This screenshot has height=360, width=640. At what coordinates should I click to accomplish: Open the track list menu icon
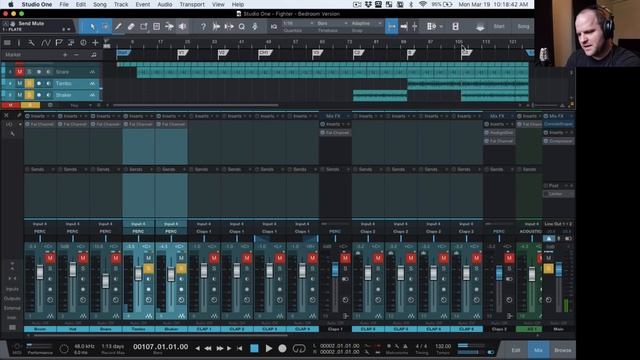click(x=7, y=42)
